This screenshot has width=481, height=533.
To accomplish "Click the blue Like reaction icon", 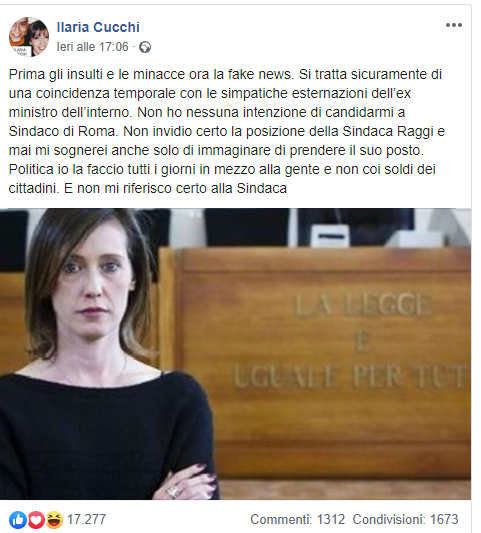I will pos(18,520).
